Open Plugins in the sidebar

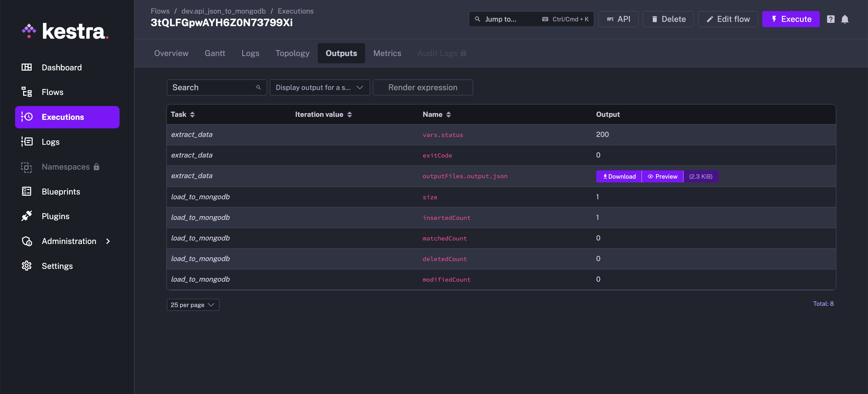(67, 216)
